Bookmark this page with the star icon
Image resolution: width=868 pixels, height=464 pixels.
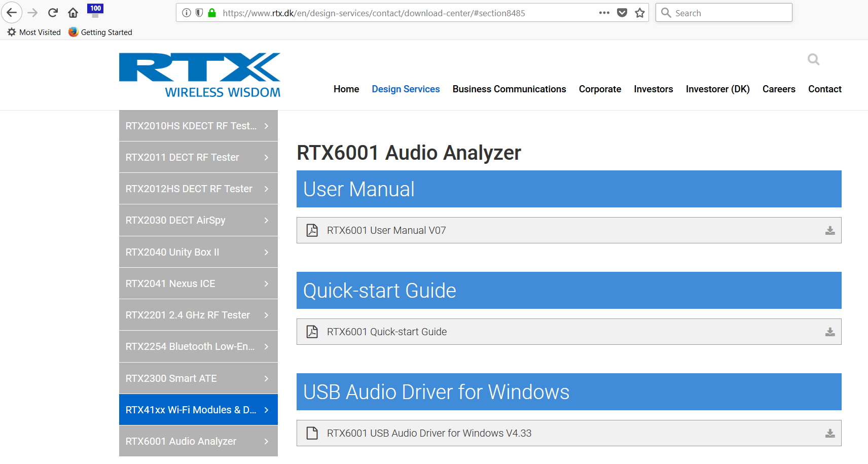coord(640,13)
